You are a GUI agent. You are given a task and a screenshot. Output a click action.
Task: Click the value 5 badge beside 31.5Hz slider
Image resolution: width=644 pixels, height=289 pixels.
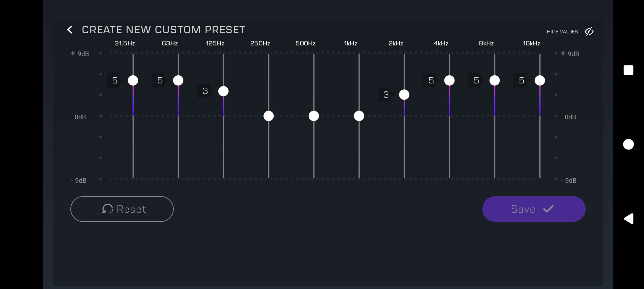pos(114,80)
